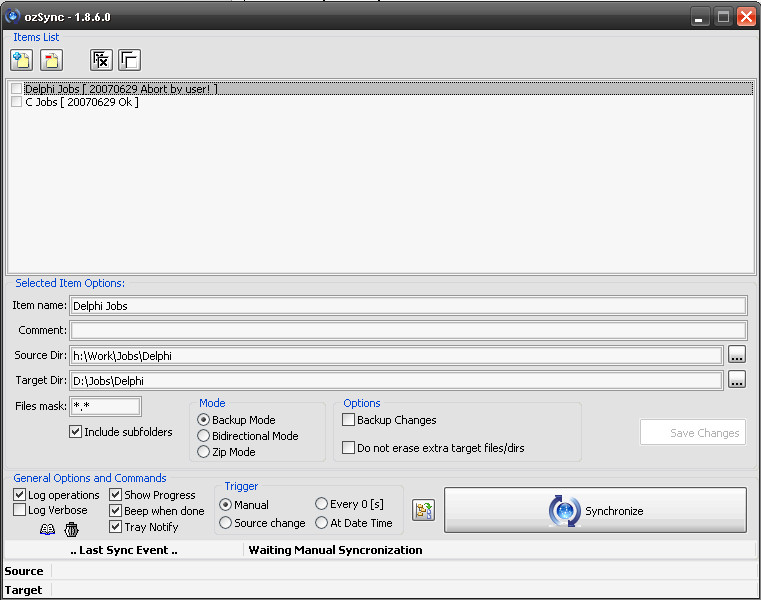
Task: Browse for Target Dir with ellipsis button
Action: [737, 380]
